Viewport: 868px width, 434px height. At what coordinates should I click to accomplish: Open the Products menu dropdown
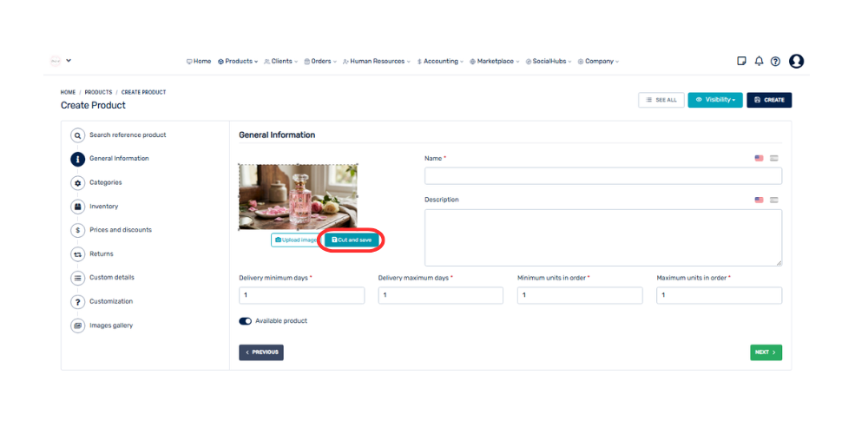(238, 62)
